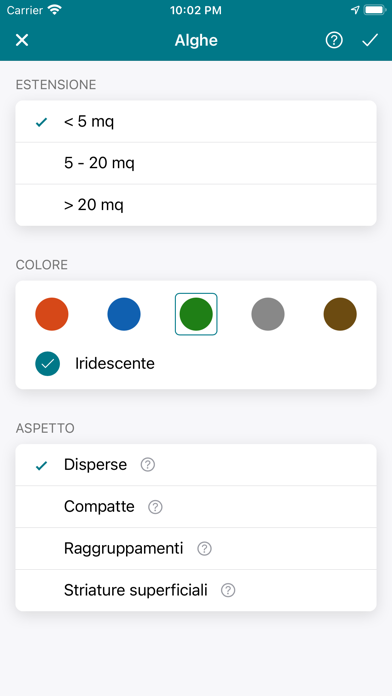
Task: Choose the Raggruppamenti aspect option
Action: pyautogui.click(x=196, y=549)
